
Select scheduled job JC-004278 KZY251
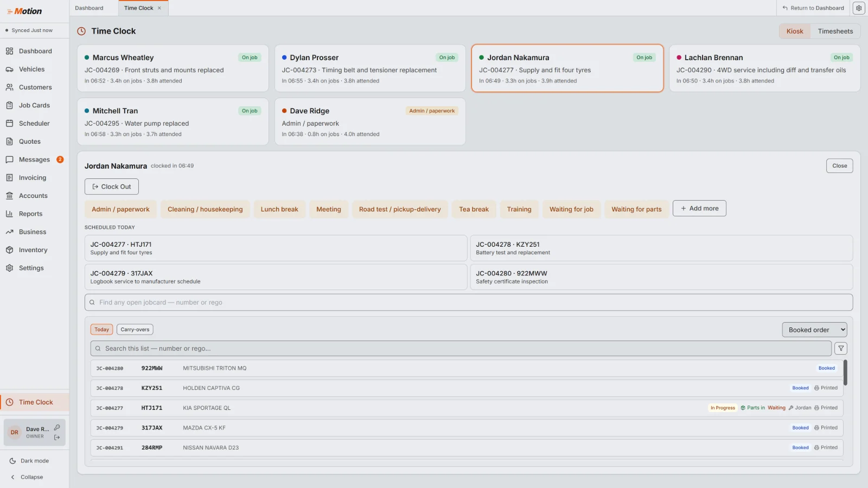point(661,248)
